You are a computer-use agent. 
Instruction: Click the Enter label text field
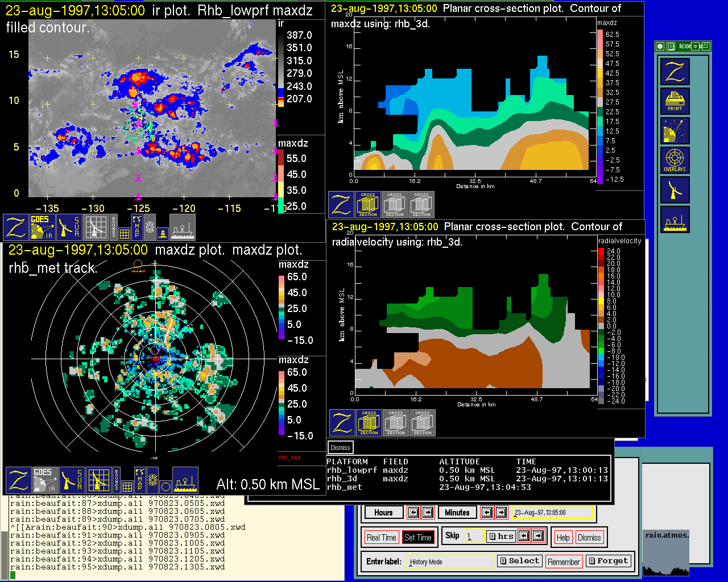coord(451,562)
